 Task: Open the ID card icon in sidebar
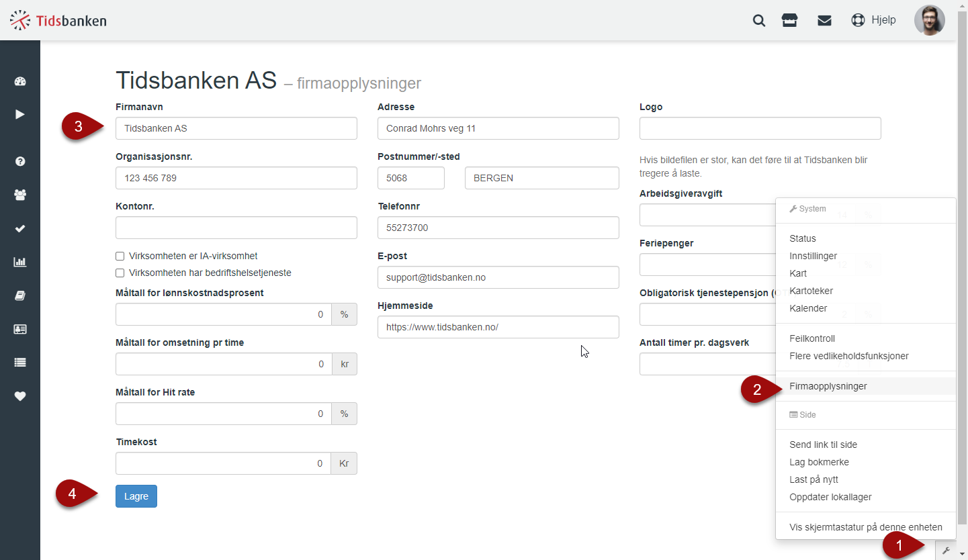(20, 329)
